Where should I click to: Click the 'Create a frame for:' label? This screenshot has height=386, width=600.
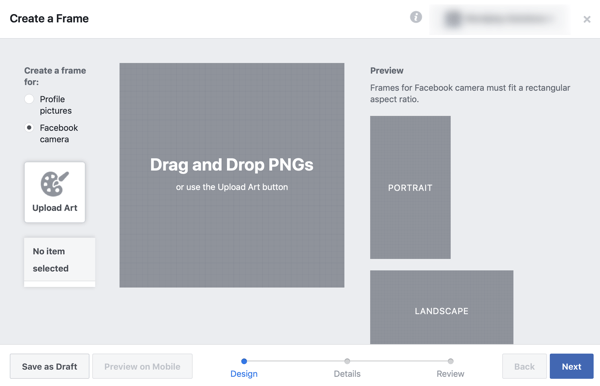pyautogui.click(x=55, y=76)
